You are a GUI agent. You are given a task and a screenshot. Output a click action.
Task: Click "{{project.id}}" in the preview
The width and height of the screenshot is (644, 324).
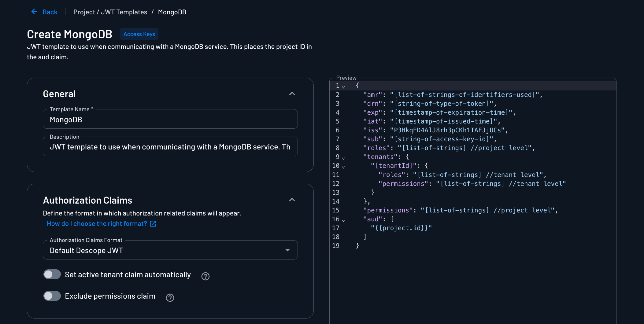coord(401,228)
